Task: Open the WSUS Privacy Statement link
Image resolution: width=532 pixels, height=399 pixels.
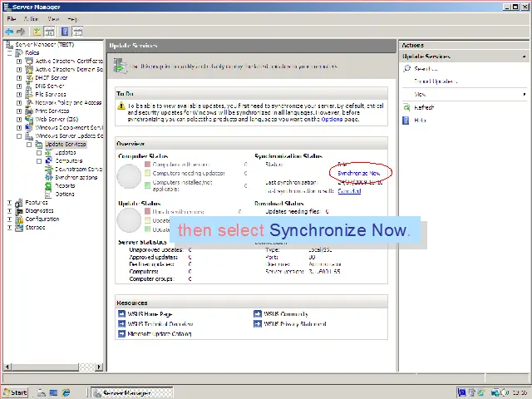Action: pos(295,323)
